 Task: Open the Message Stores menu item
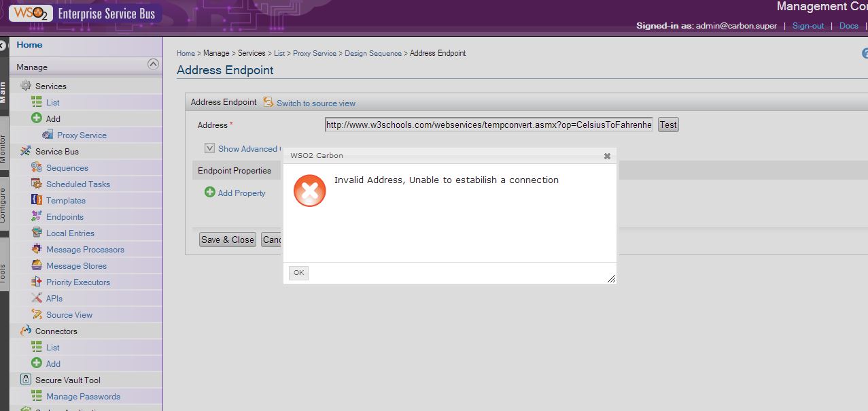point(76,266)
